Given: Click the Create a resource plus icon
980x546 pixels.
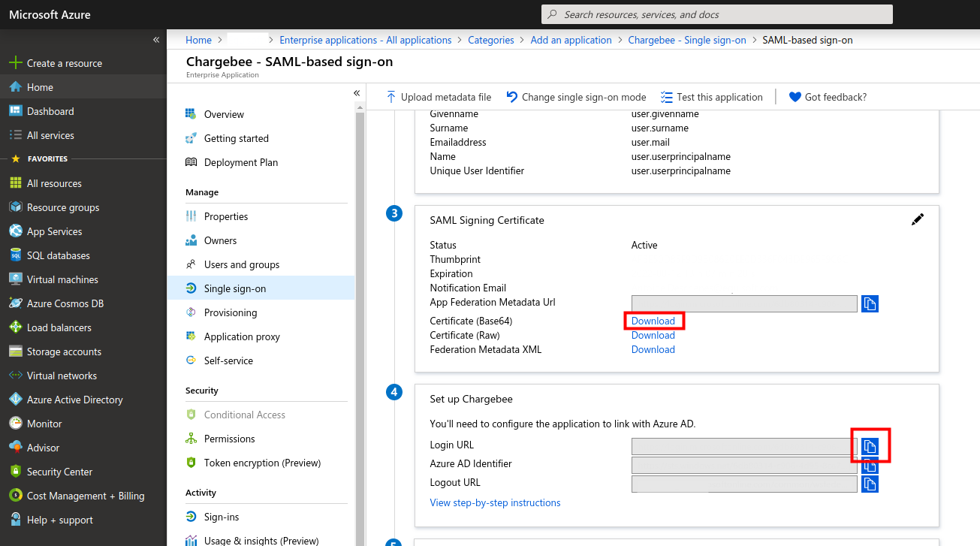Looking at the screenshot, I should pyautogui.click(x=15, y=63).
